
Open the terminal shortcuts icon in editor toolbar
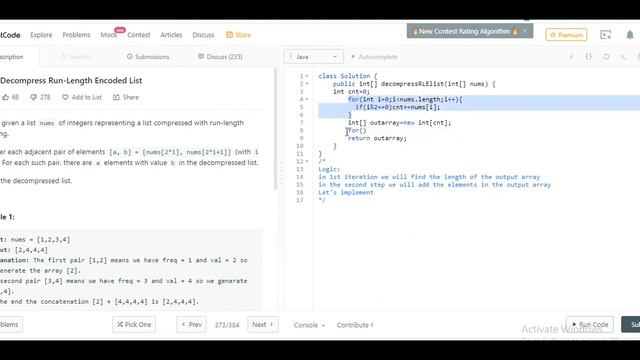pyautogui.click(x=623, y=57)
